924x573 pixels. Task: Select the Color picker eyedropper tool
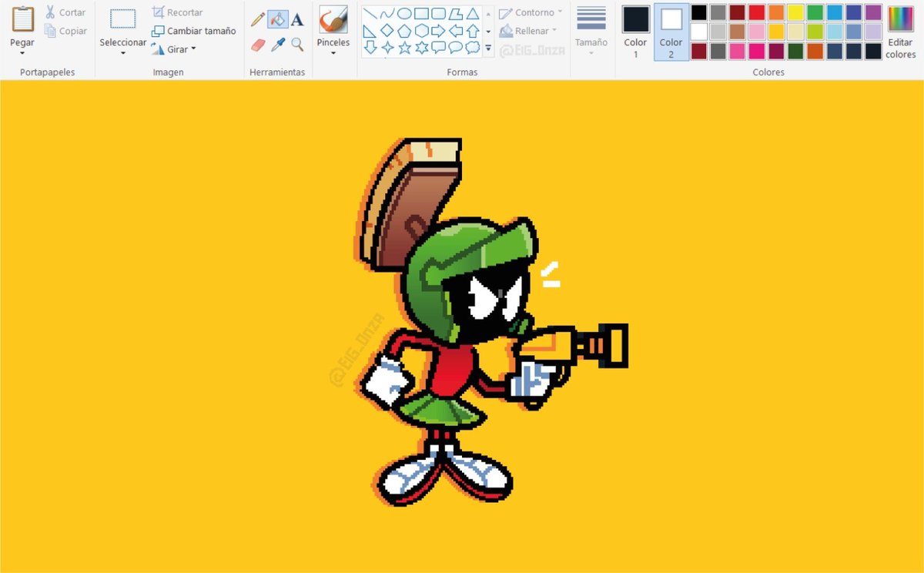278,45
